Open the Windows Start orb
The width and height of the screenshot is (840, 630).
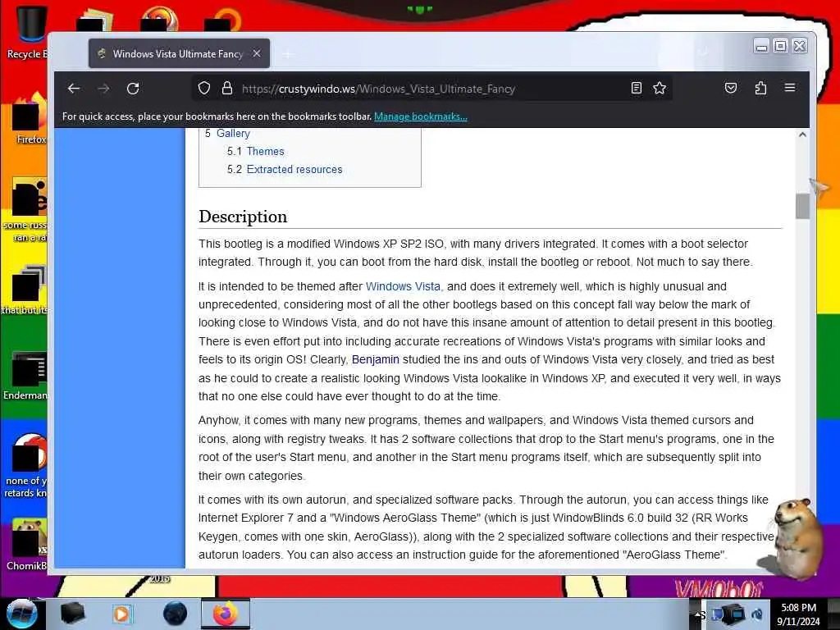tap(21, 614)
